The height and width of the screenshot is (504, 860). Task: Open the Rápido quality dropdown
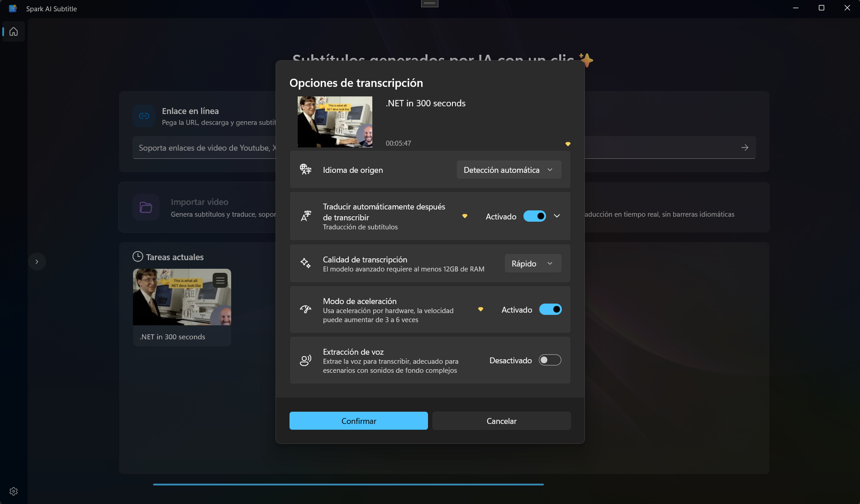pyautogui.click(x=532, y=263)
